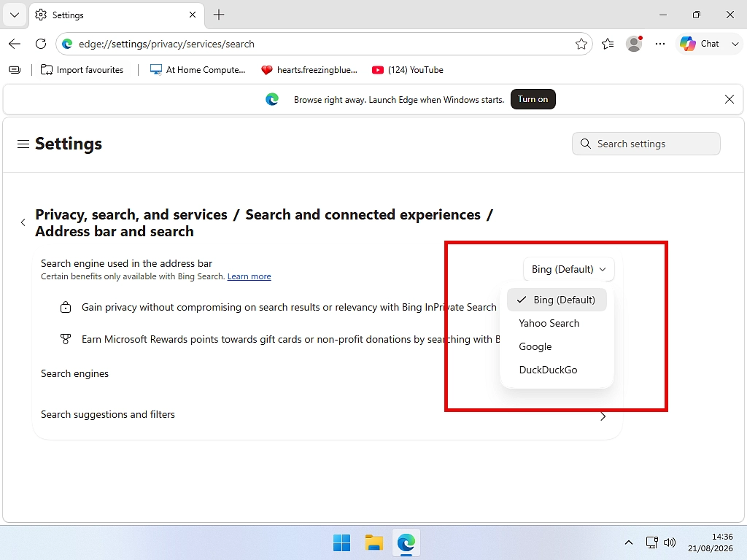747x560 pixels.
Task: Open the user profile avatar
Action: [634, 44]
